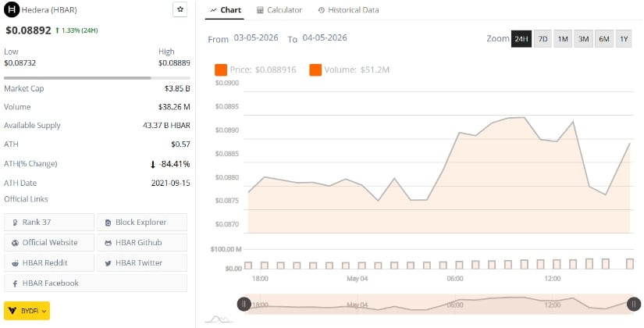644x328 pixels.
Task: Click the orange Volume color swatch
Action: 315,70
